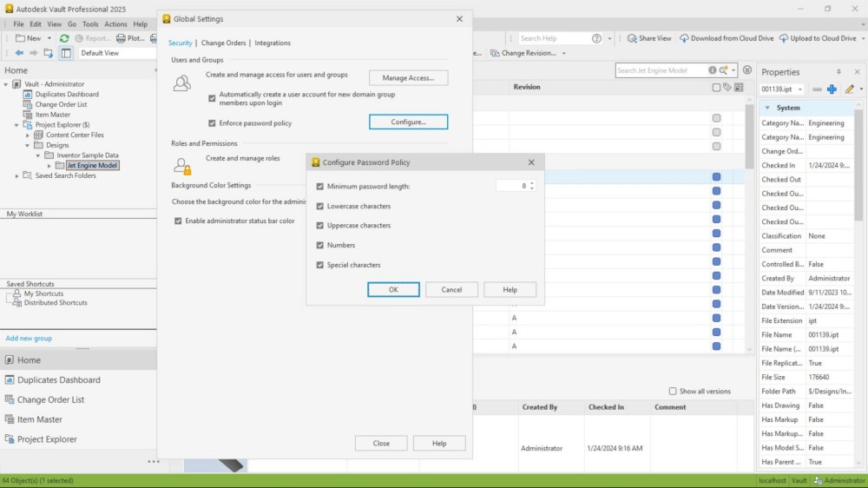The image size is (868, 488).
Task: Toggle the Numbers checkbox
Action: click(x=320, y=245)
